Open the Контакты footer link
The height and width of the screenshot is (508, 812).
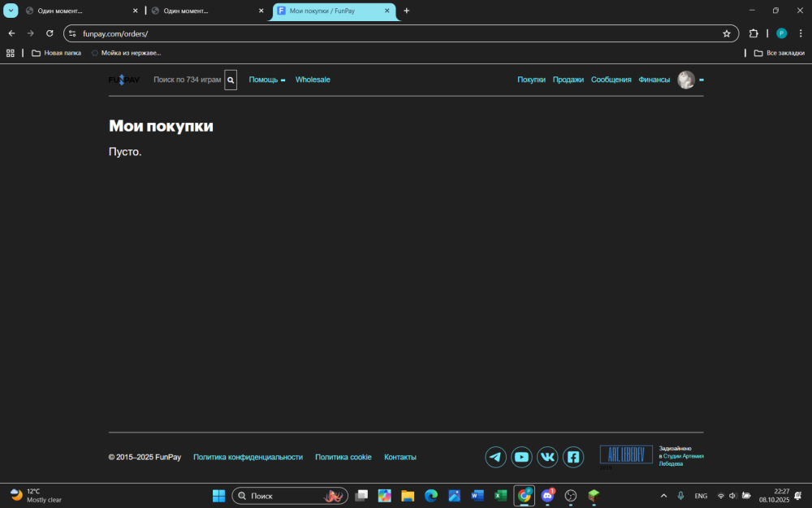point(400,457)
